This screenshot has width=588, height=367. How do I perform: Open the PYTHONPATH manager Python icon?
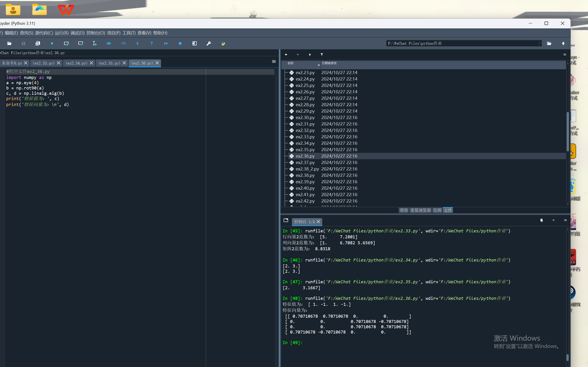pyautogui.click(x=223, y=43)
